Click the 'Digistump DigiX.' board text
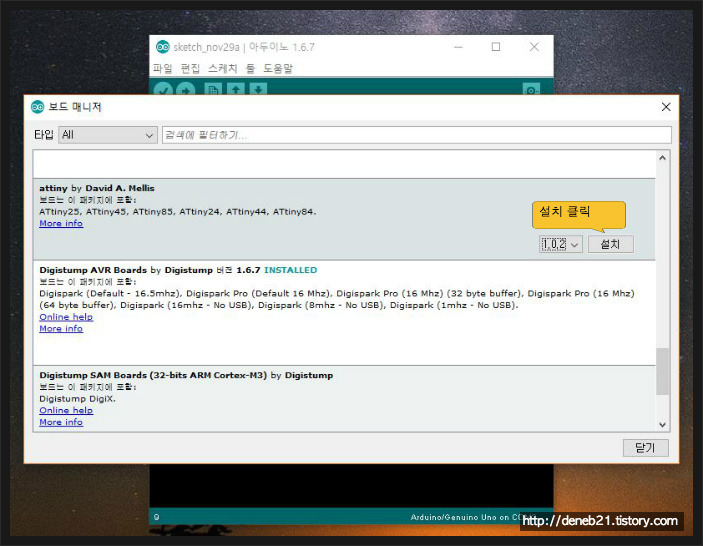The image size is (703, 546). [x=77, y=399]
